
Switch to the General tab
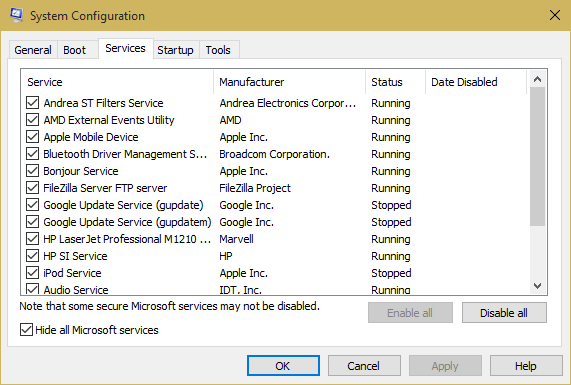coord(33,50)
